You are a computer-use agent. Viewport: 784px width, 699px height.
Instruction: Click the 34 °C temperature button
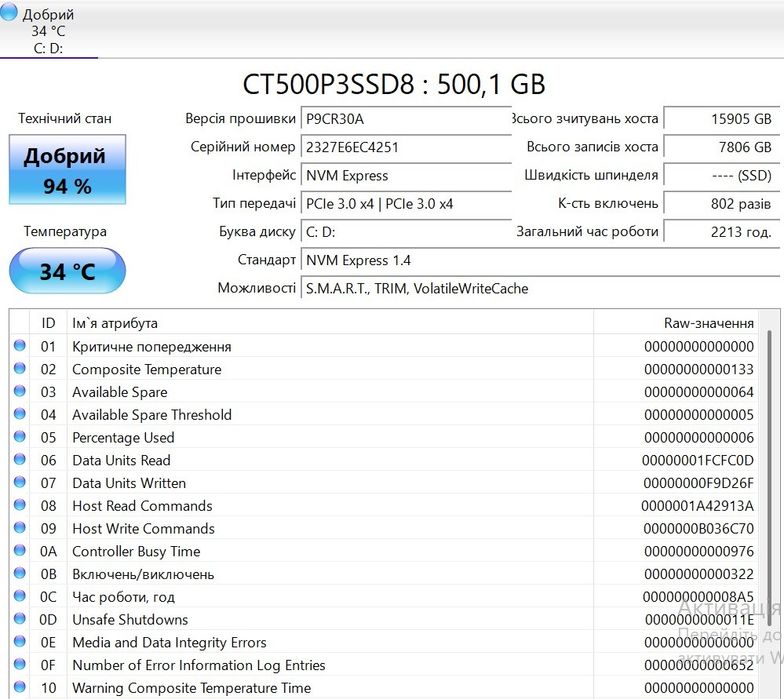tap(67, 271)
